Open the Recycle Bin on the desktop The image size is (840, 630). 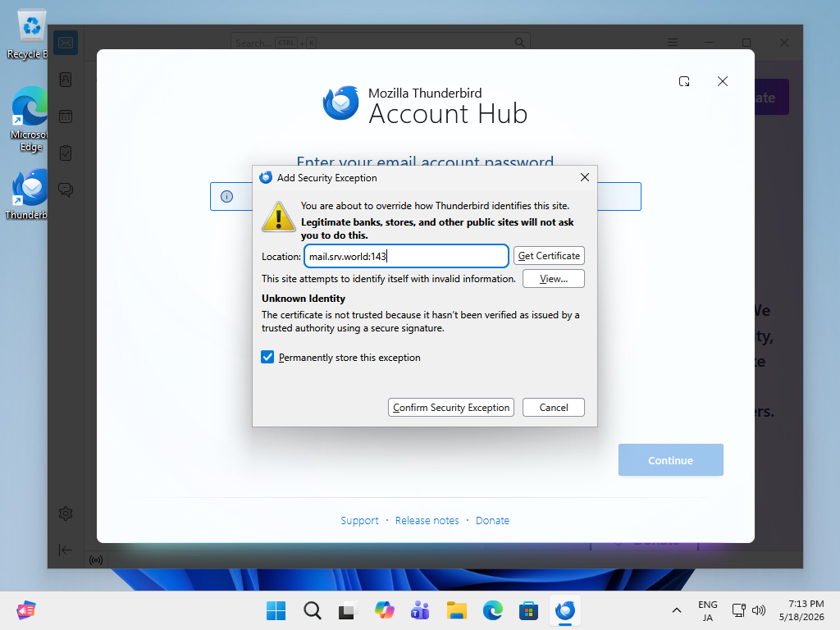[30, 34]
